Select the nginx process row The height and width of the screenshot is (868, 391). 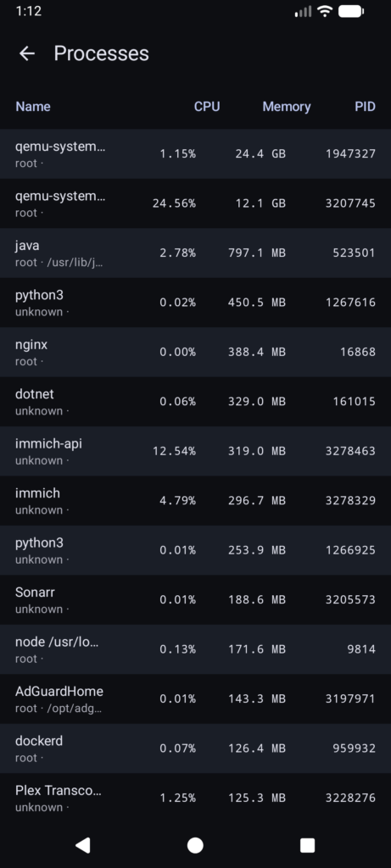click(x=195, y=352)
